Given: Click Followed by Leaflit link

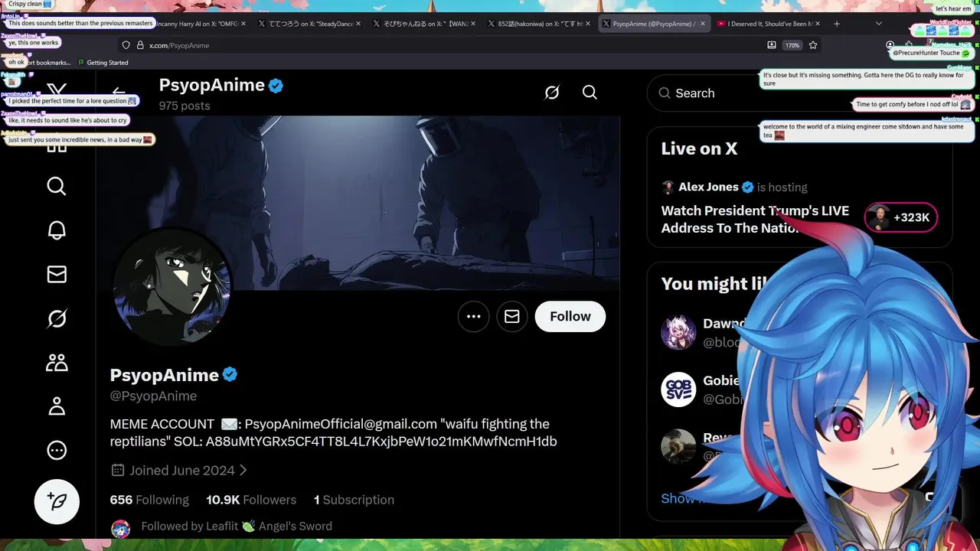Looking at the screenshot, I should pos(237,526).
